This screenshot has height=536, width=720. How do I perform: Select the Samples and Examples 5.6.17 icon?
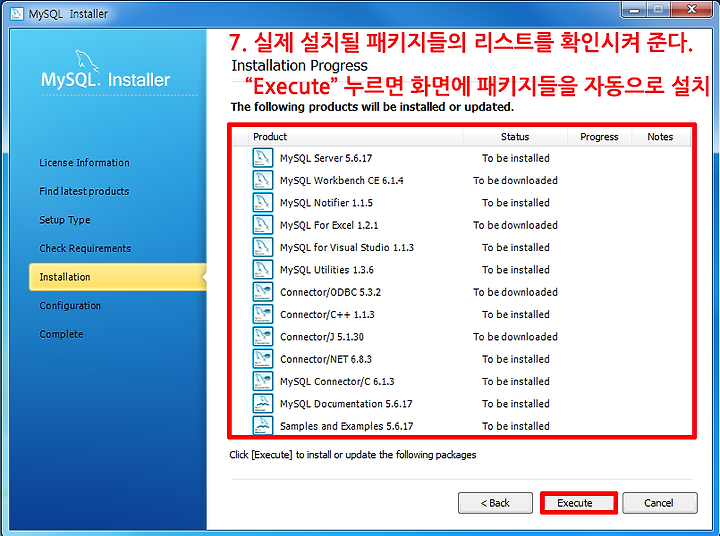click(263, 425)
